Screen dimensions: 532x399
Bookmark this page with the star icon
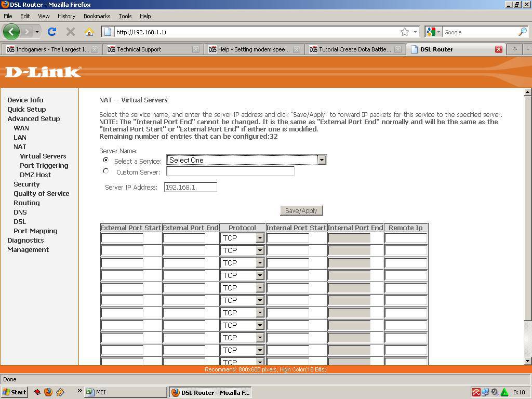coord(404,32)
